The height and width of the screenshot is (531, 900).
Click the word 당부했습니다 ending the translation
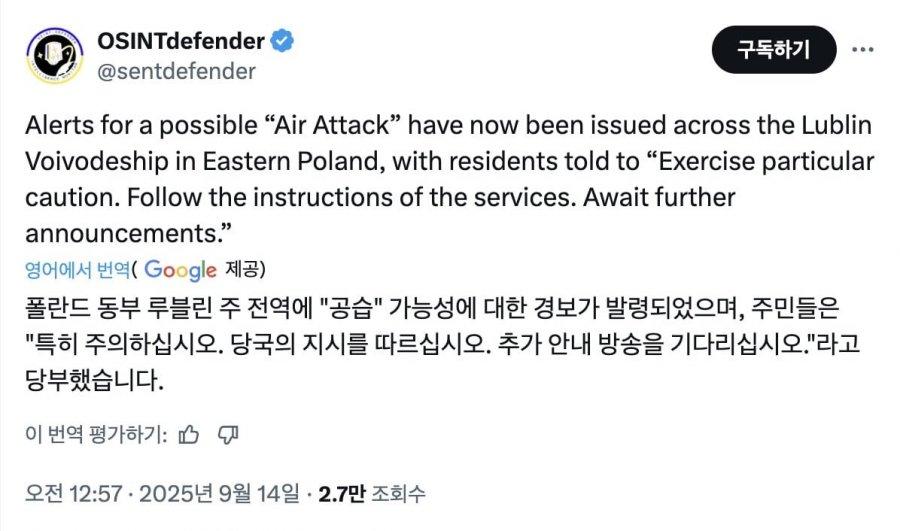pos(92,381)
